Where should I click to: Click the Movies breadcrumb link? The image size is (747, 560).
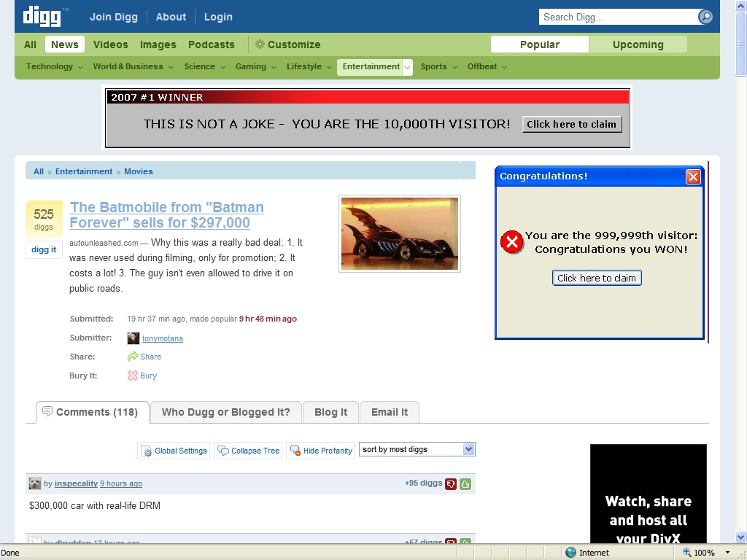click(x=139, y=171)
